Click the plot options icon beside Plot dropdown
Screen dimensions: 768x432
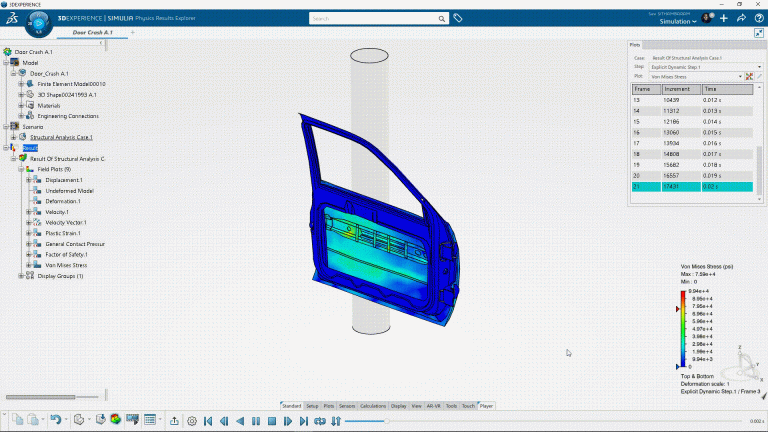tap(749, 76)
